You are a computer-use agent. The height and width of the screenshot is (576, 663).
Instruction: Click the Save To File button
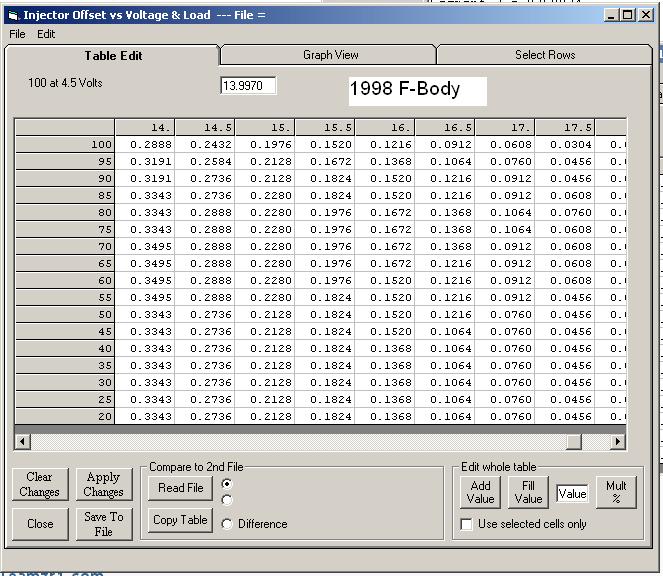(103, 524)
